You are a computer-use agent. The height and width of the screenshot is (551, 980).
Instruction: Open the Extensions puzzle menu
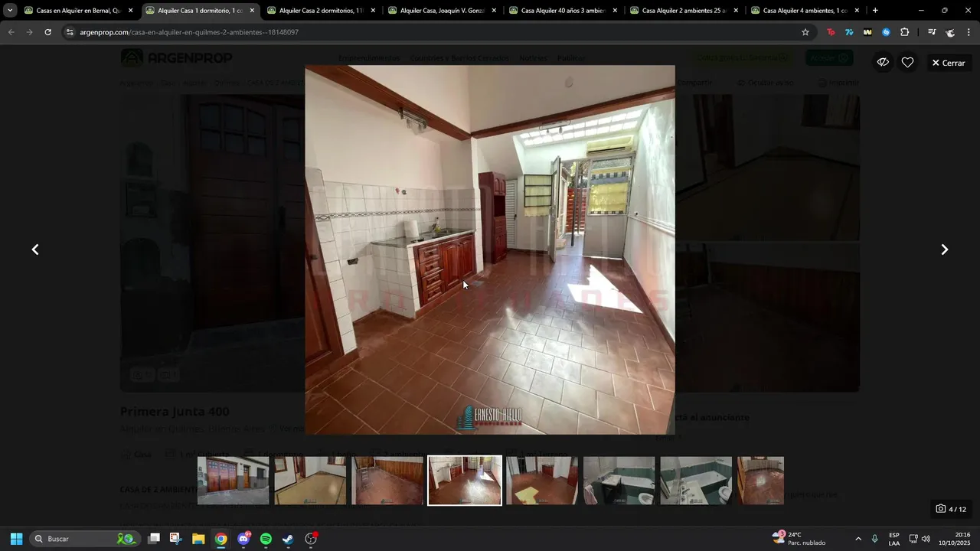point(905,32)
